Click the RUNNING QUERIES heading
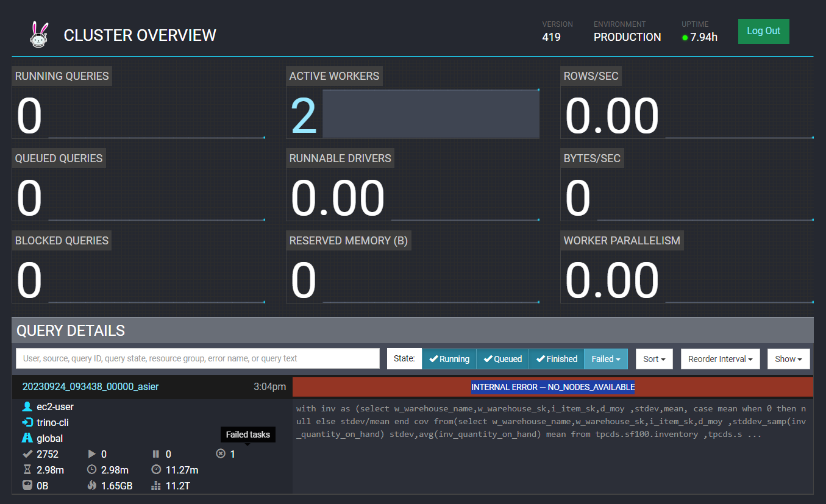This screenshot has width=826, height=504. point(62,76)
